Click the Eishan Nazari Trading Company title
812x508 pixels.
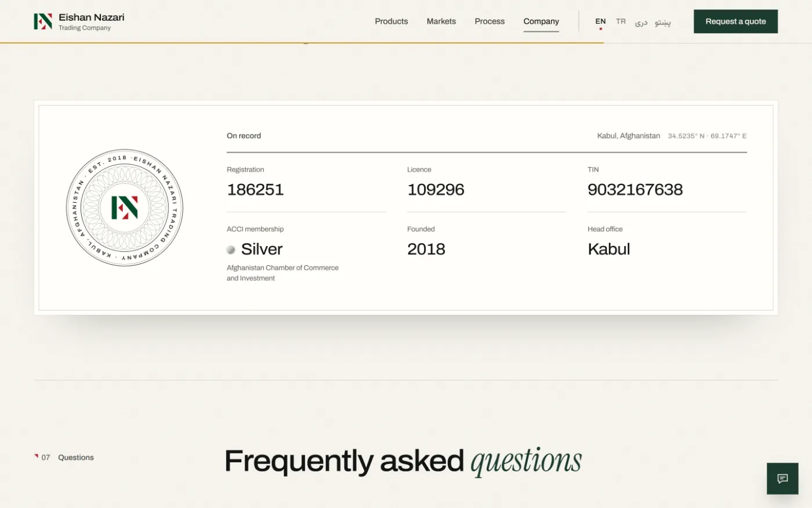[91, 21]
